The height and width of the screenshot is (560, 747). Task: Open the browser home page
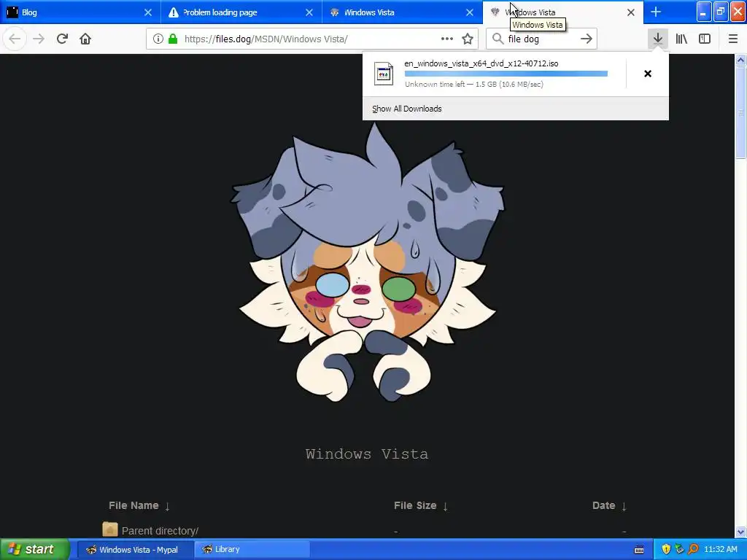coord(85,39)
